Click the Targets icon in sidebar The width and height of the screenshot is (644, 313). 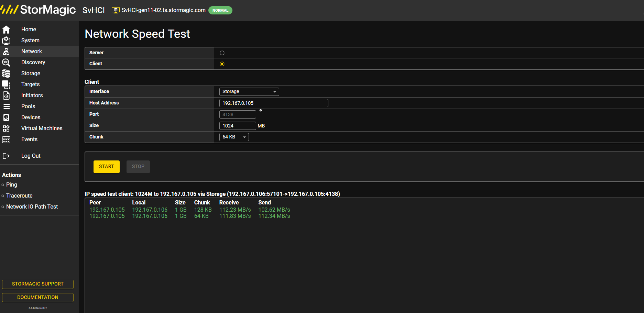tap(6, 85)
